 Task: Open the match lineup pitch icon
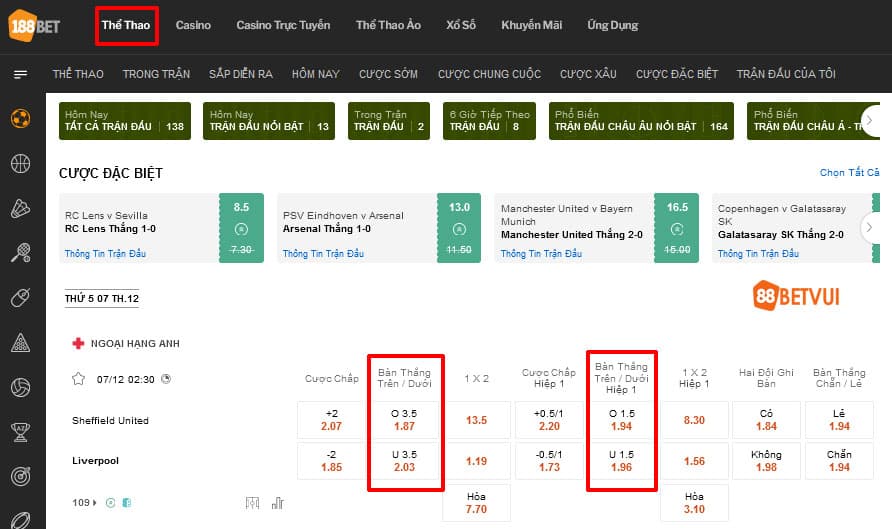click(253, 503)
